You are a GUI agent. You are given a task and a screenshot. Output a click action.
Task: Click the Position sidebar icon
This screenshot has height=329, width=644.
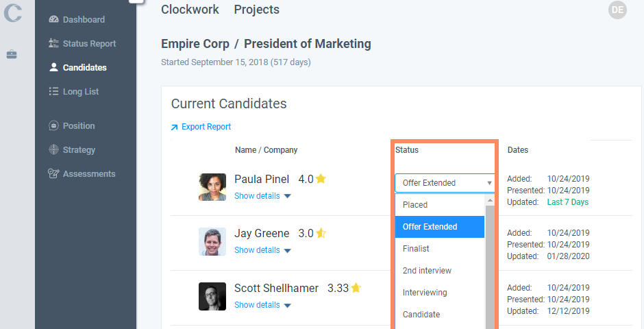[x=54, y=126]
